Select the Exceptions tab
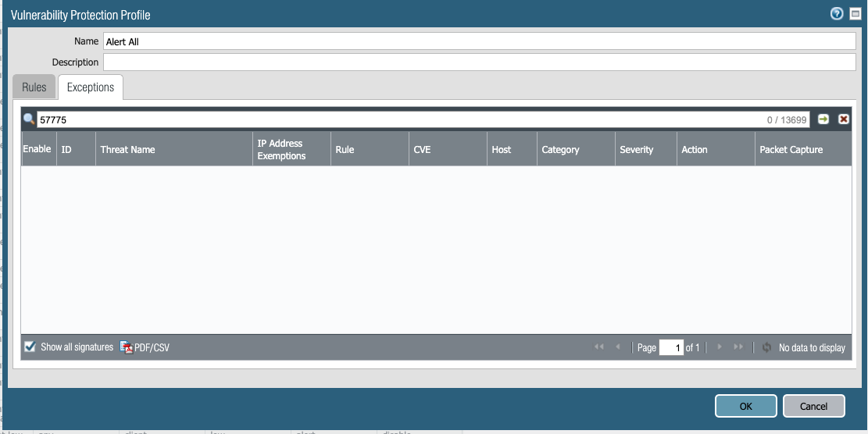Image resolution: width=868 pixels, height=434 pixels. 90,87
